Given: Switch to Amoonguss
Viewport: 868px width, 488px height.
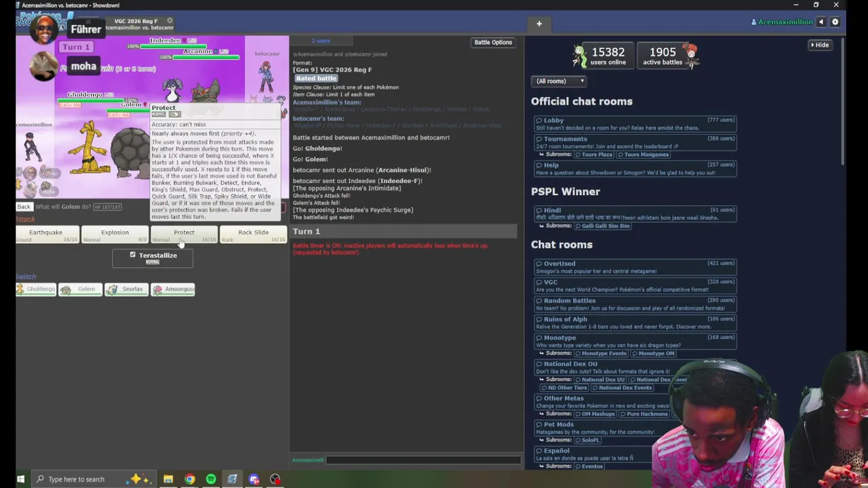Looking at the screenshot, I should [173, 289].
